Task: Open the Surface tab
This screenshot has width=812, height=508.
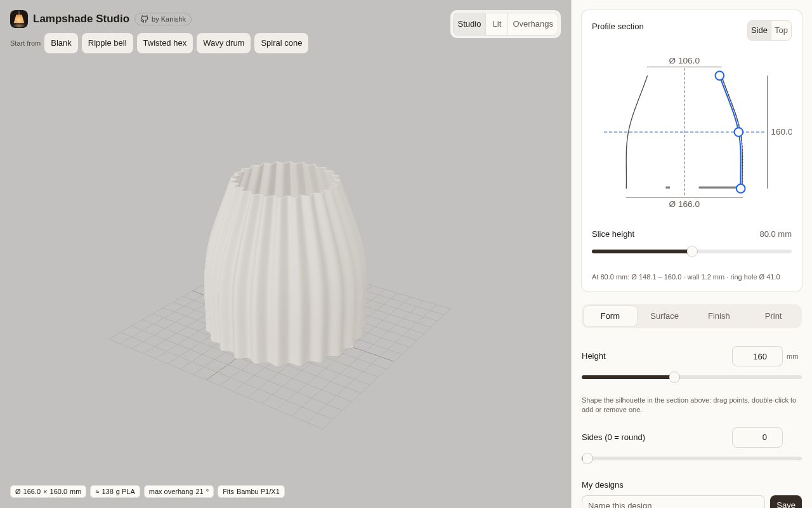Action: click(x=664, y=316)
